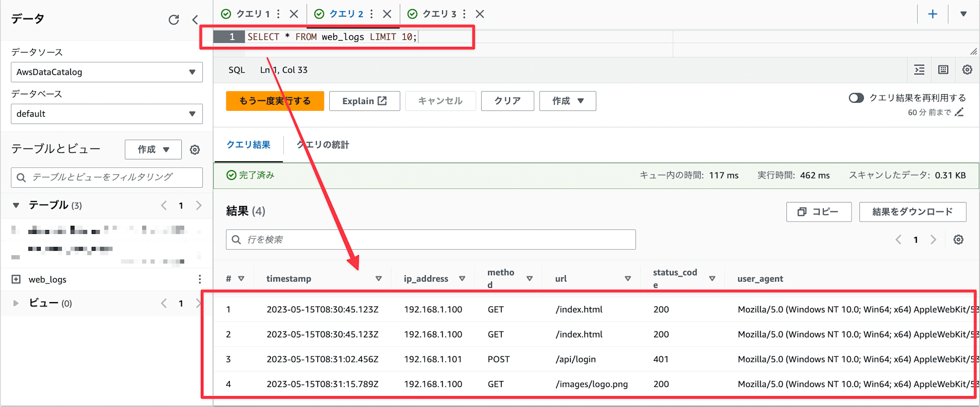Download results with 結果をダウンロード
Viewport: 980px width, 407px height.
click(913, 212)
